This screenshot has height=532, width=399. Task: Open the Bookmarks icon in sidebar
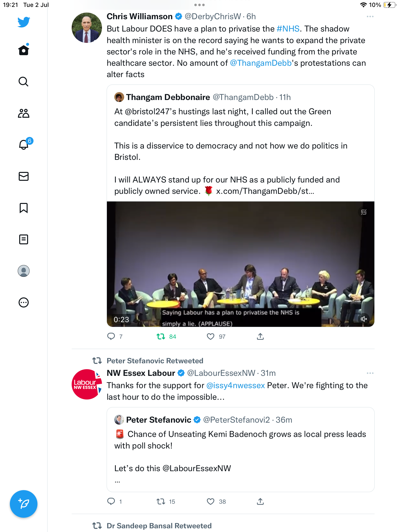tap(24, 208)
